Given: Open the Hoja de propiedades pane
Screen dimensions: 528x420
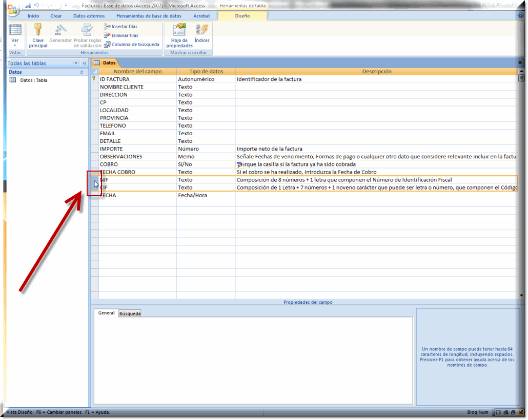Looking at the screenshot, I should pyautogui.click(x=179, y=33).
